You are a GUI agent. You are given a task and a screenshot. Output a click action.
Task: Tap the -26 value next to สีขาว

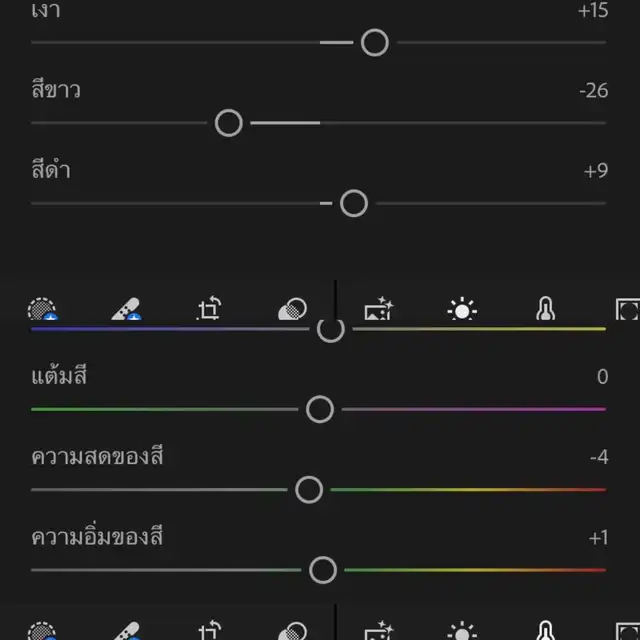pos(593,91)
